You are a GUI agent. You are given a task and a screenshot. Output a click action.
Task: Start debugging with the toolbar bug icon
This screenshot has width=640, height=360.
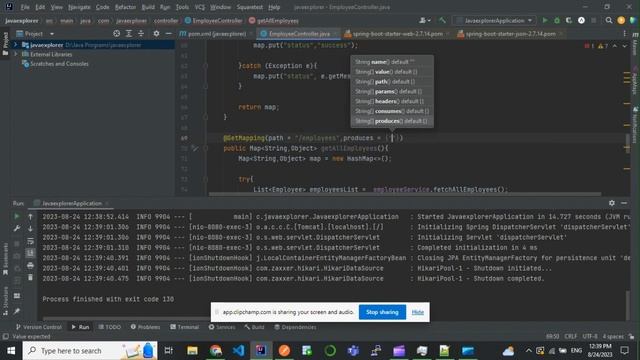(x=557, y=20)
